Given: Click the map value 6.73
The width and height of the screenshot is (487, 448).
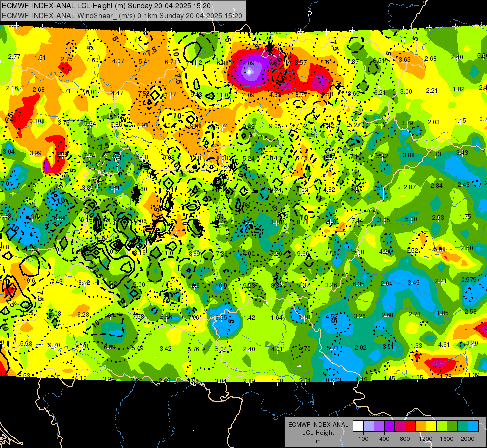Looking at the screenshot, I should point(171,62).
